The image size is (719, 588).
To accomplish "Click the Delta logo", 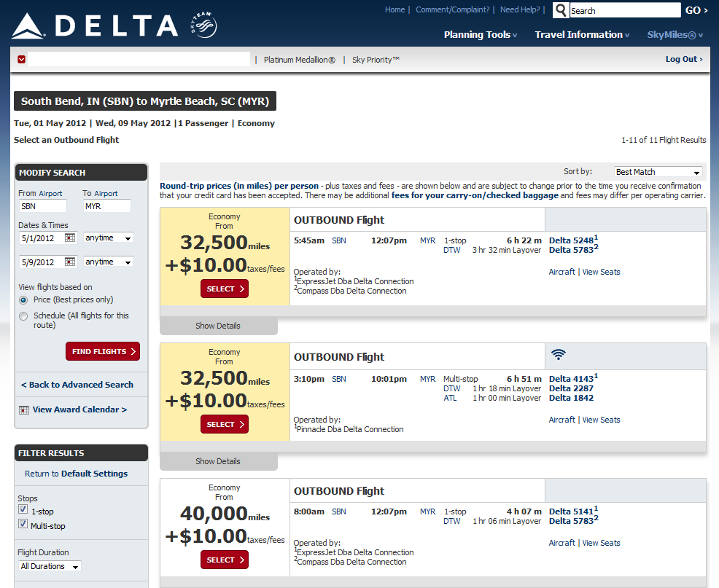I will [x=95, y=26].
